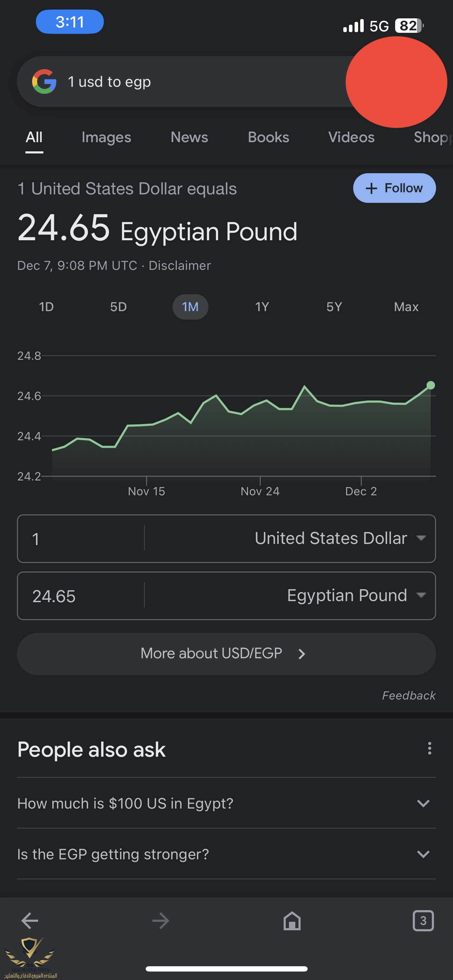
Task: Switch chart range to 5D
Action: [x=118, y=307]
